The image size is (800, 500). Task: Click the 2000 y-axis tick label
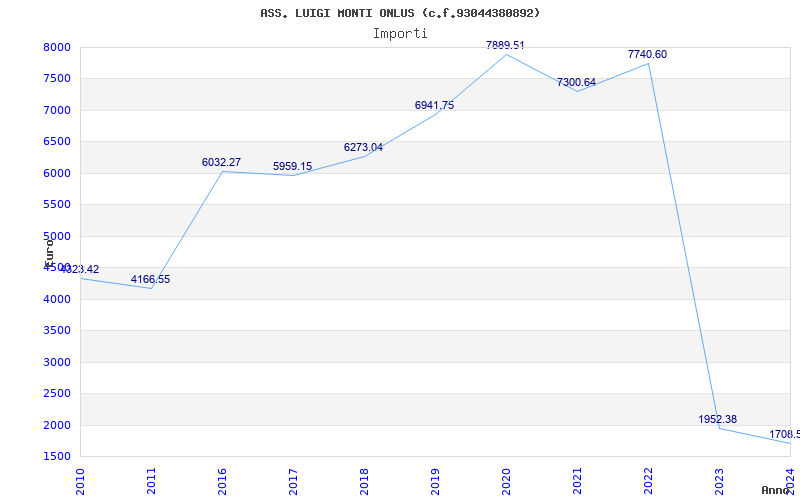tap(57, 425)
